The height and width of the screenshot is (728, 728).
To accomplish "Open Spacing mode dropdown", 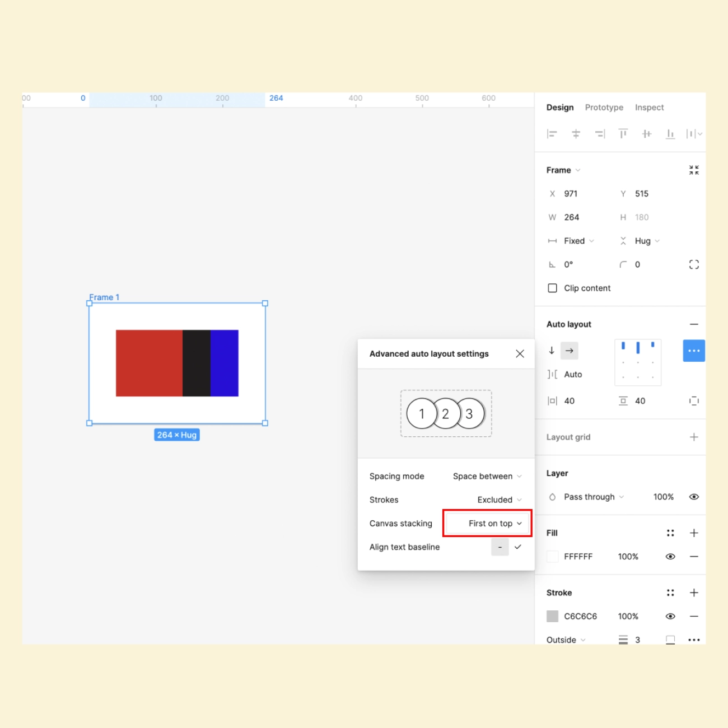I will [487, 476].
